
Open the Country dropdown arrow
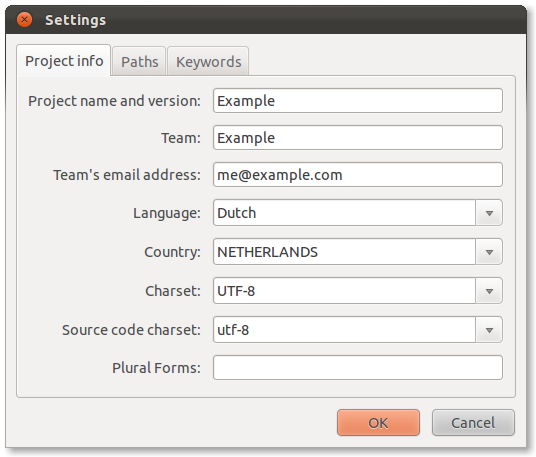pos(489,252)
